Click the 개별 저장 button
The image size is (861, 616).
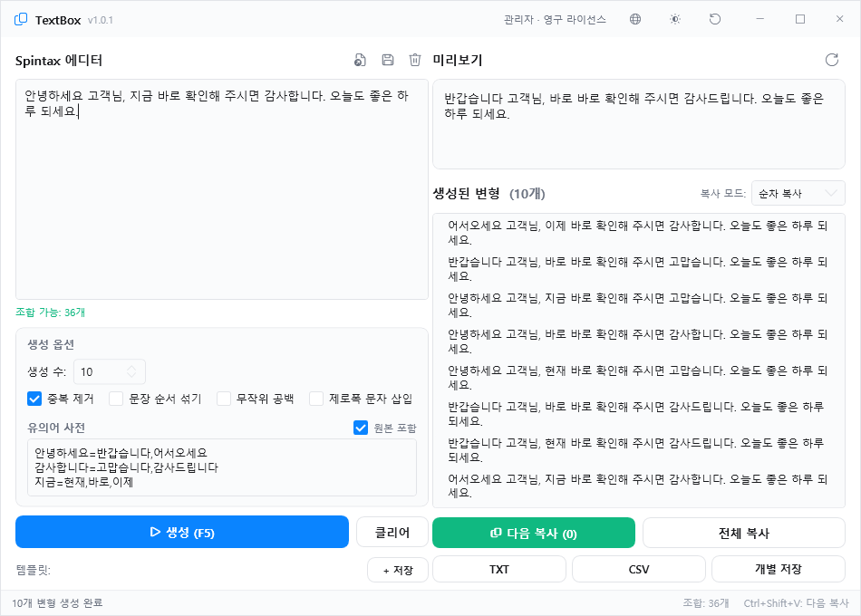pyautogui.click(x=779, y=569)
